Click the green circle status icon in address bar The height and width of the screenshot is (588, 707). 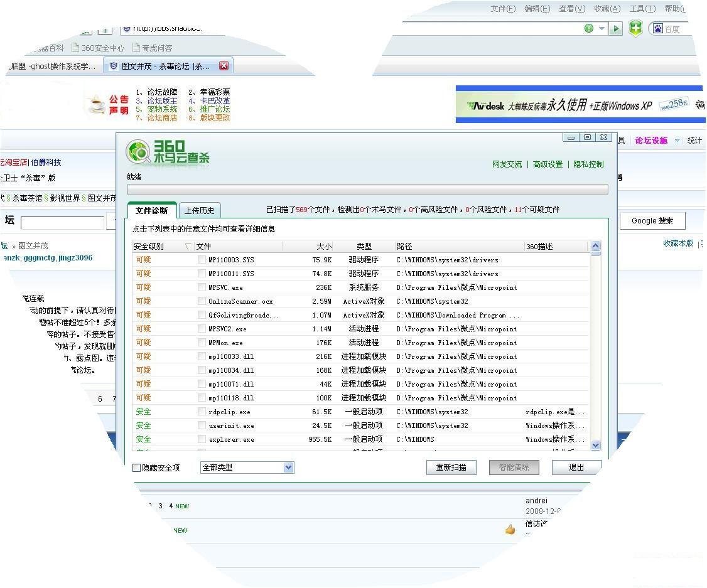(589, 28)
